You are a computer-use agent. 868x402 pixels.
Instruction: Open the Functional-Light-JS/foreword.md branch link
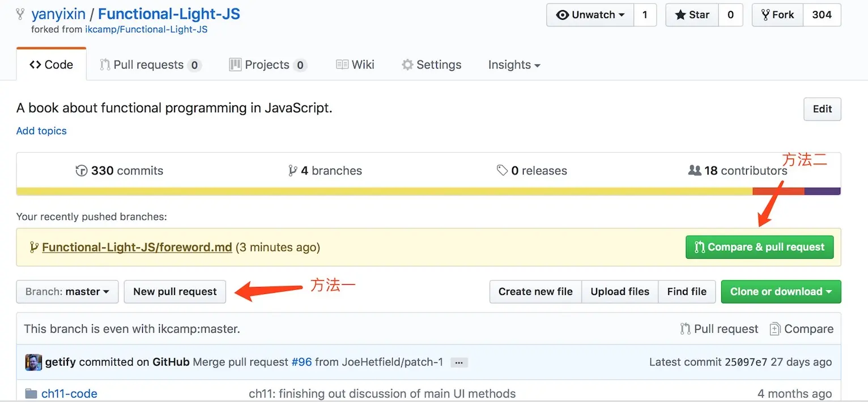click(x=137, y=247)
